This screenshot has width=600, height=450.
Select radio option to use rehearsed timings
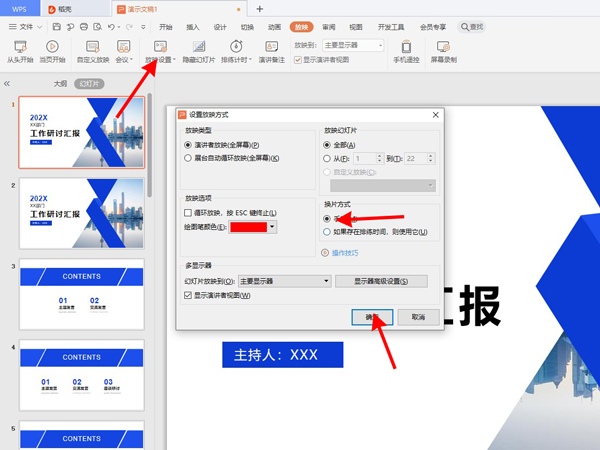[x=327, y=232]
